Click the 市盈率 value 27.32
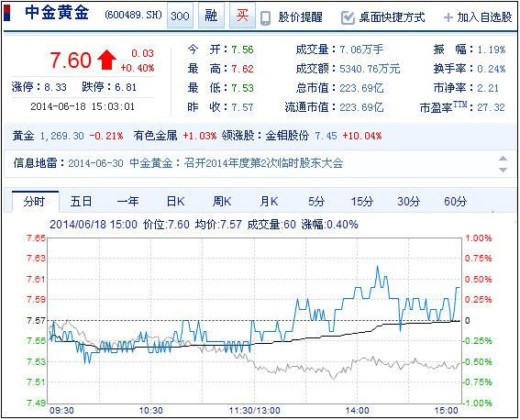Image resolution: width=520 pixels, height=420 pixels. 491,107
